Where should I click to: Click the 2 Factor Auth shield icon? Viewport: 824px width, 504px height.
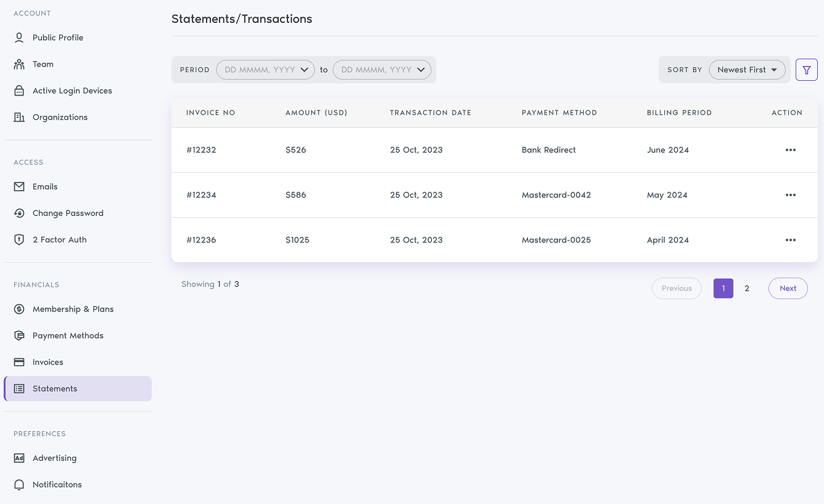[x=19, y=240]
